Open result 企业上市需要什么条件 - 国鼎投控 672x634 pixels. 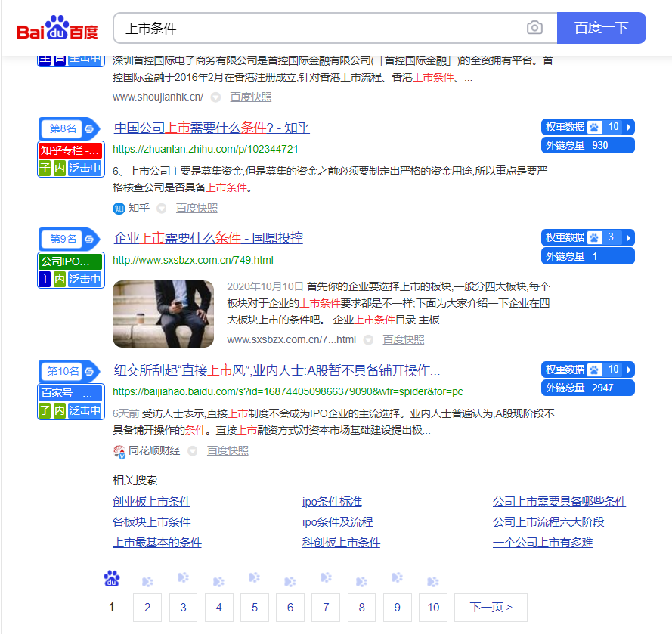click(x=209, y=238)
